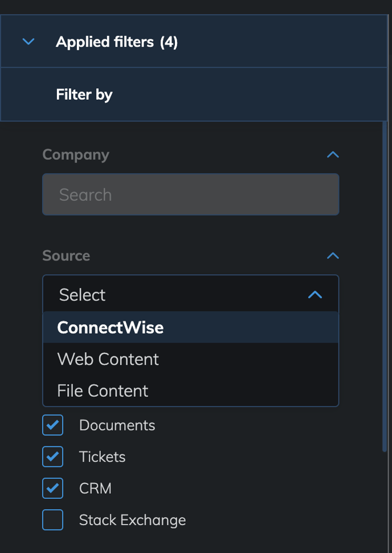Viewport: 392px width, 553px height.
Task: Click the Source section heading
Action: [66, 256]
